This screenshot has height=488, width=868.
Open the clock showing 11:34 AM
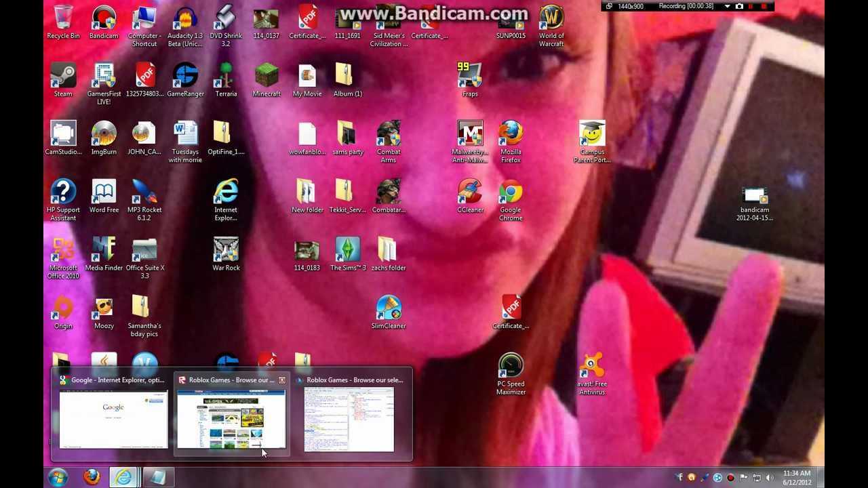pos(797,478)
